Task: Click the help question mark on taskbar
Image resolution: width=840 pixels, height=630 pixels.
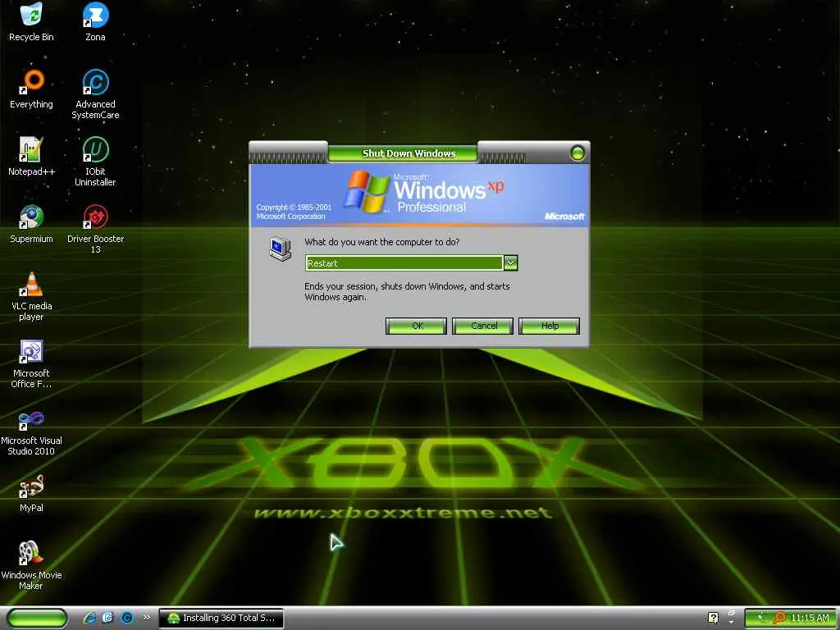Action: 713,618
